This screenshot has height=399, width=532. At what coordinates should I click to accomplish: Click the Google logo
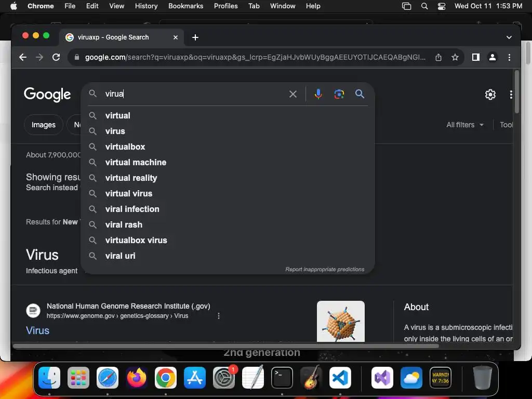point(47,95)
